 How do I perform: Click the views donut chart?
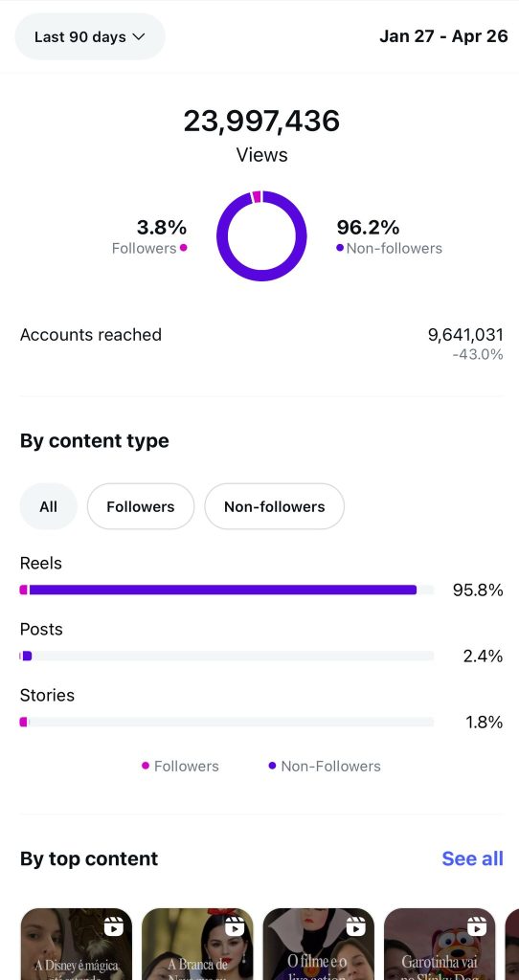[261, 235]
